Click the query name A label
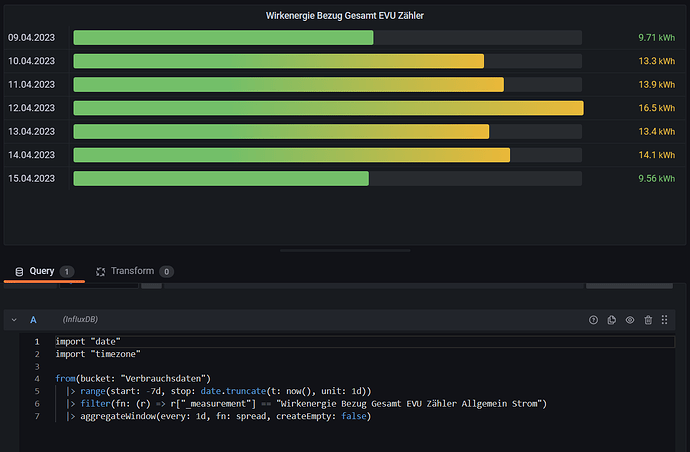 pos(33,320)
